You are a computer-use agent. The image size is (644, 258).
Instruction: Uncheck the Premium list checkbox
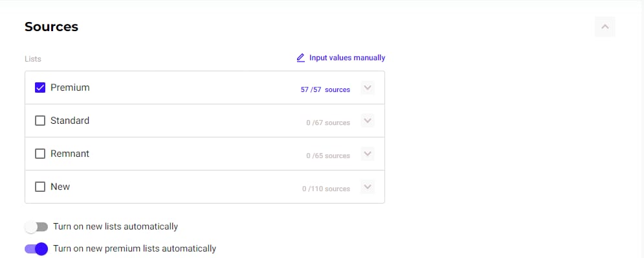[40, 88]
